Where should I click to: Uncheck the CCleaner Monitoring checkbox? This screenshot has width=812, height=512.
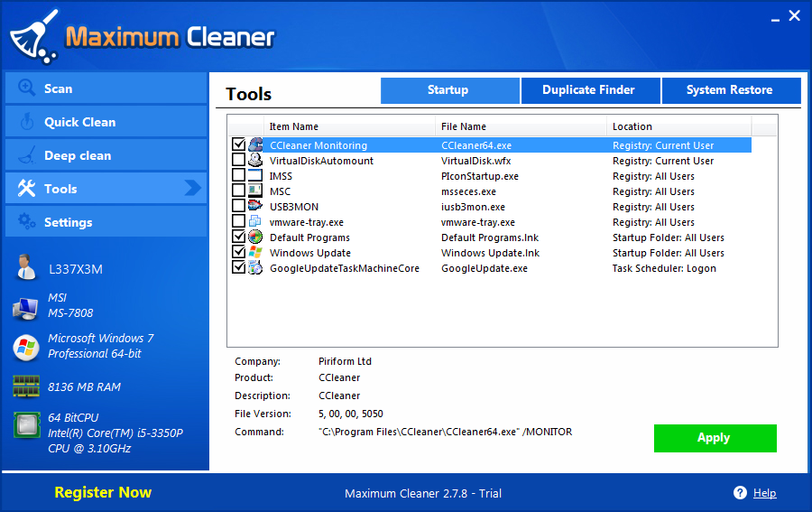click(239, 144)
